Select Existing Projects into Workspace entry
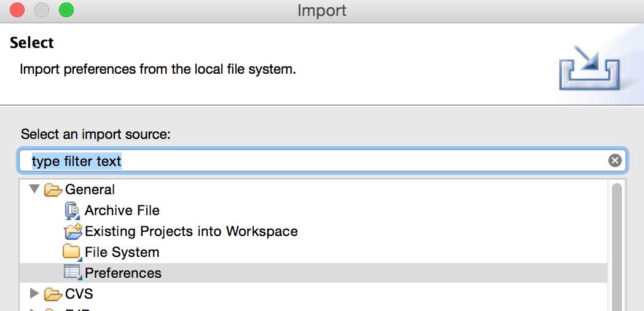This screenshot has height=311, width=644. [x=191, y=231]
